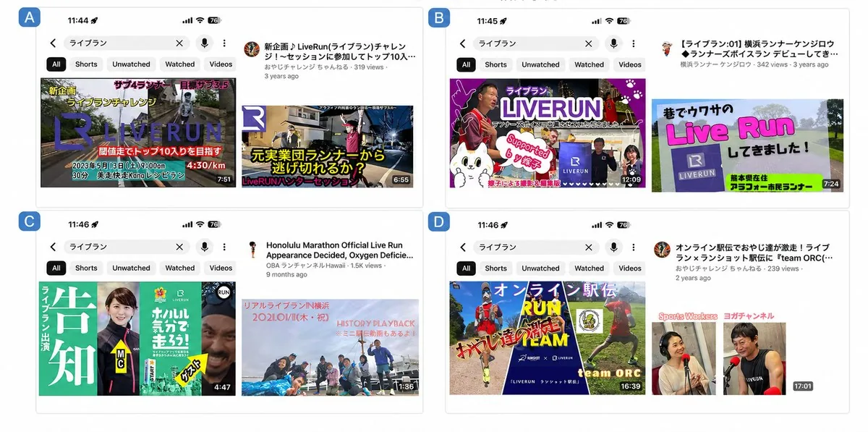868x432 pixels.
Task: Tap ライブラン search field in panel A
Action: click(127, 43)
